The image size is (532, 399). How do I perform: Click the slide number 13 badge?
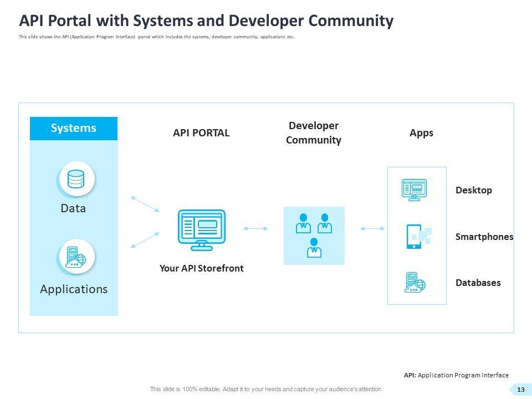click(x=520, y=390)
